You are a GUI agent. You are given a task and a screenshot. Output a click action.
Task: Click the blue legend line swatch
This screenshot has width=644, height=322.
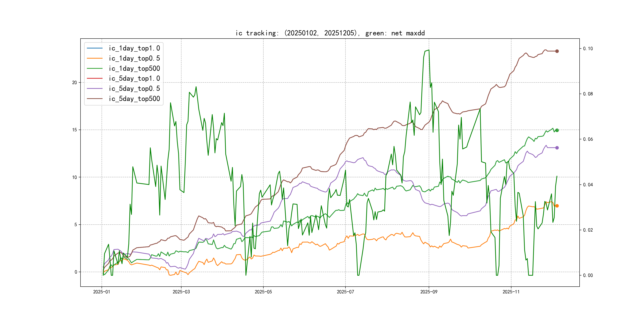coord(94,48)
